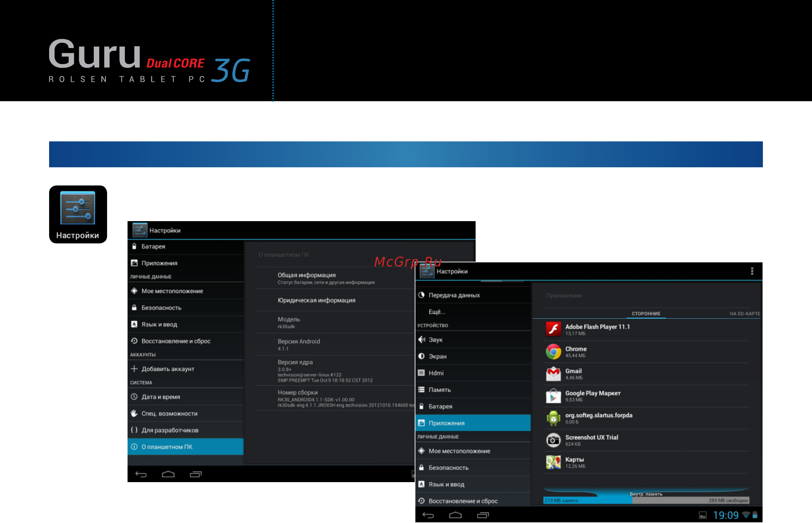Viewport: 812px width, 523px height.
Task: Open Дата и время settings
Action: coord(186,397)
